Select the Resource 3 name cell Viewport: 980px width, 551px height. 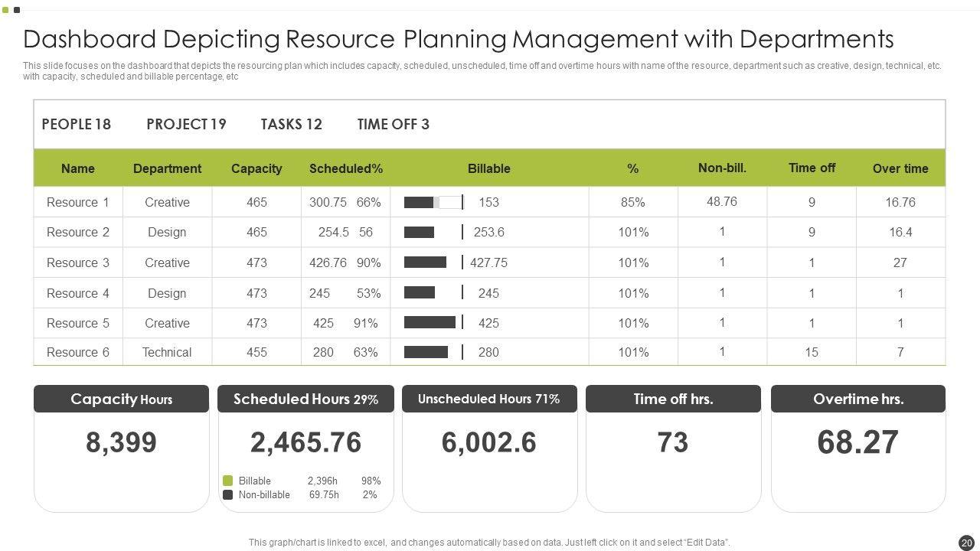pyautogui.click(x=78, y=263)
